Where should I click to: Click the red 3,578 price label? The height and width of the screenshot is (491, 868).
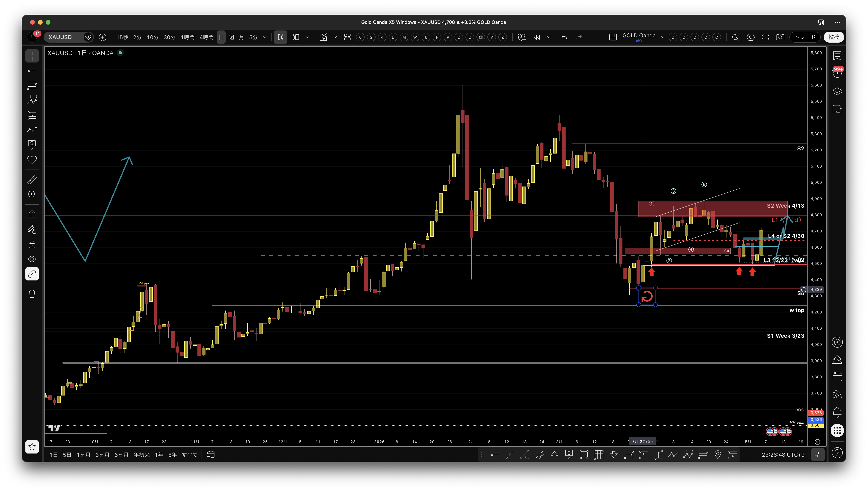pyautogui.click(x=816, y=413)
